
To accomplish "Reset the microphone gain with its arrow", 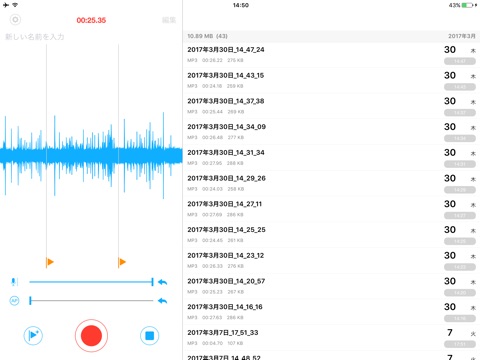I will coord(162,282).
